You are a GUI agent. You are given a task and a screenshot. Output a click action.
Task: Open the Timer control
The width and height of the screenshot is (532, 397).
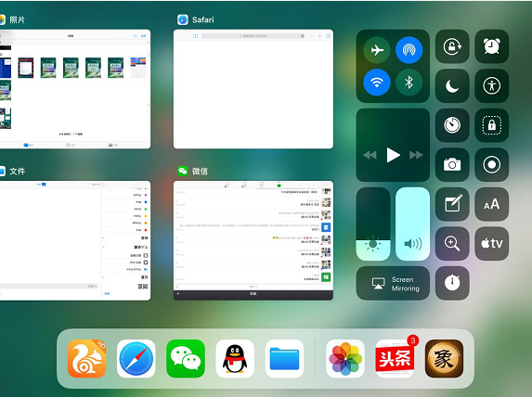coord(452,125)
